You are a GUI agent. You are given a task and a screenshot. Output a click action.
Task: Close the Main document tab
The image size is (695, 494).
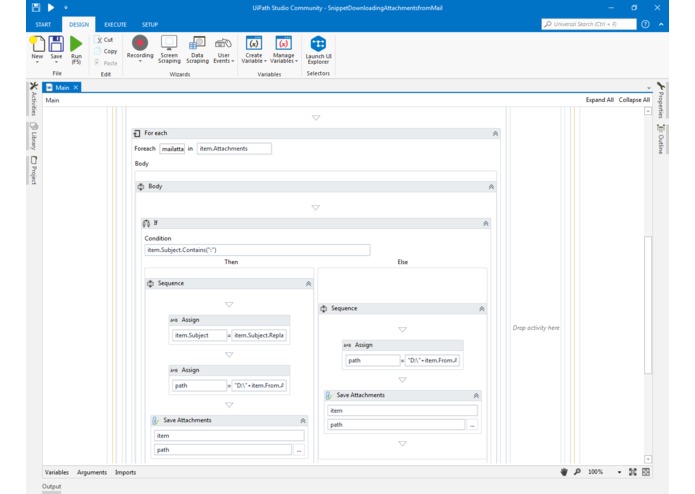[76, 87]
